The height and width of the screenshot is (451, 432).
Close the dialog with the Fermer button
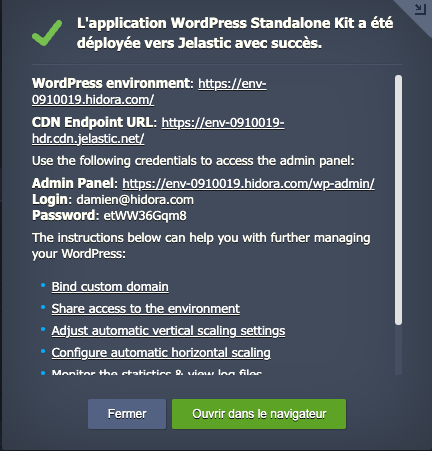tap(127, 414)
